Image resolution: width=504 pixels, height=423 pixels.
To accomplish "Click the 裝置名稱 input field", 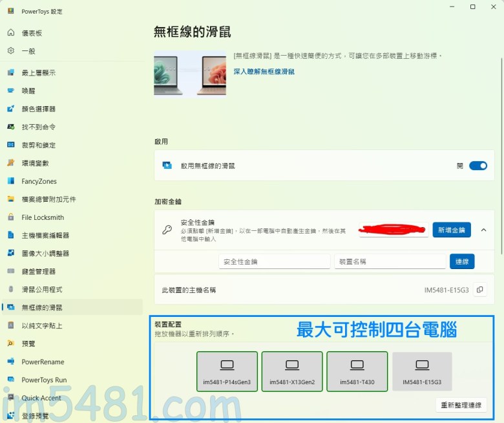I will click(x=390, y=261).
